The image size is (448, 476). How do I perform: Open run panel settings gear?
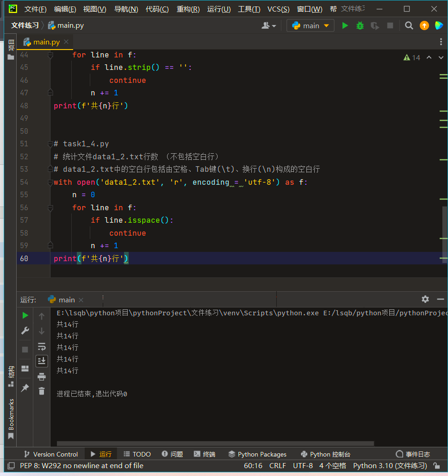[425, 299]
